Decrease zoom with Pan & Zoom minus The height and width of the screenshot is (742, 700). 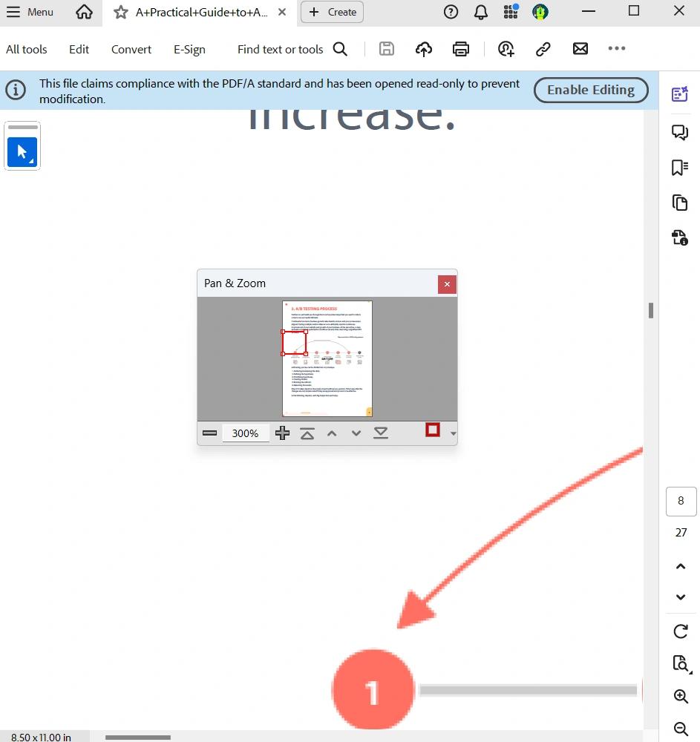209,433
